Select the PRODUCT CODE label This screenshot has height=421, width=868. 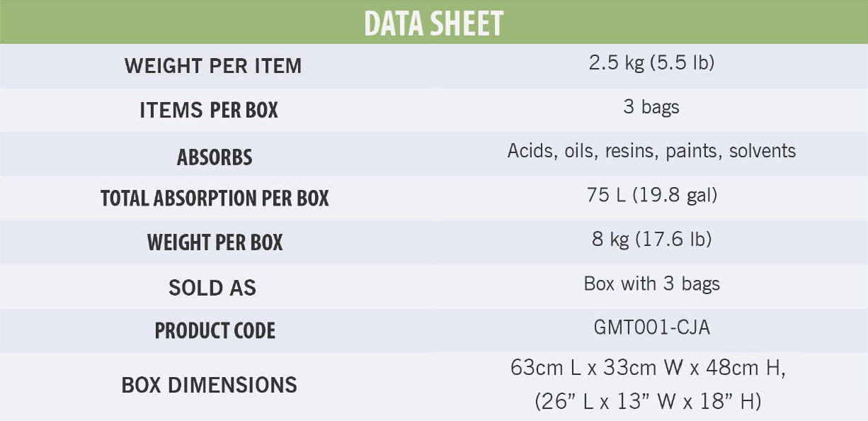click(x=215, y=331)
